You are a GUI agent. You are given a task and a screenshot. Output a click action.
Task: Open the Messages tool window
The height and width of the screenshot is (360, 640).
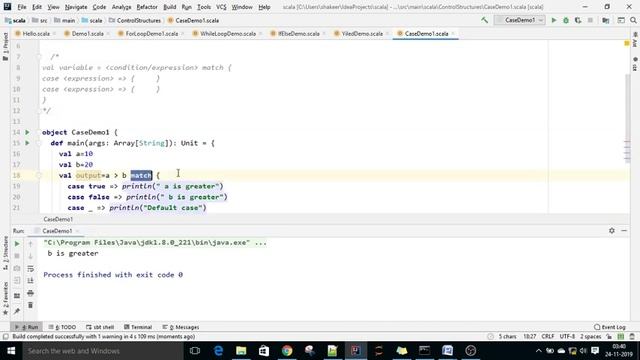(x=181, y=327)
